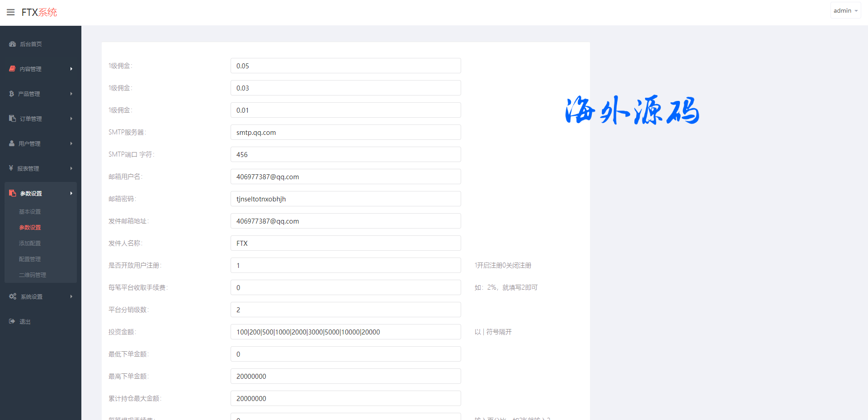Click the copy icon beside 订单管理
Image resolution: width=868 pixels, height=420 pixels.
point(13,119)
